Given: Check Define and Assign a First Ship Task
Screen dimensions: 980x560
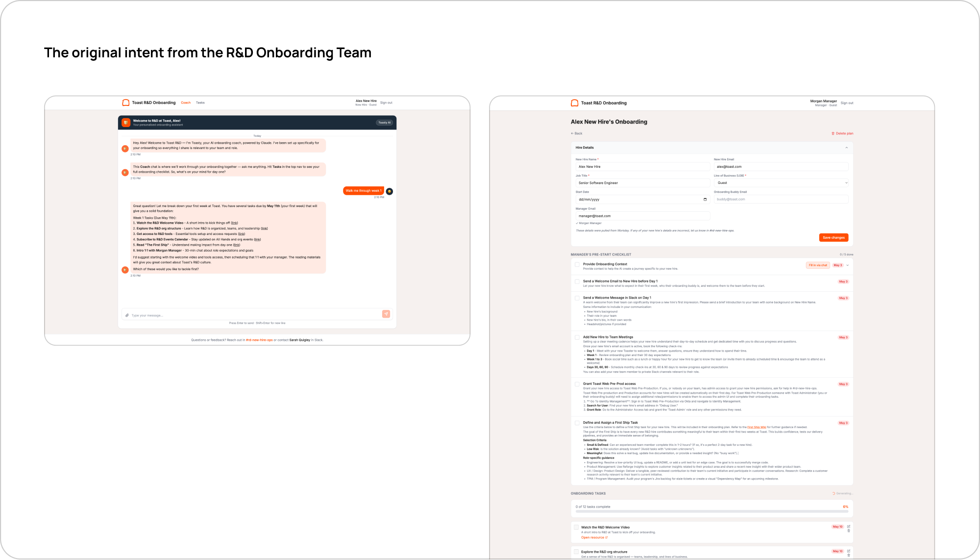Looking at the screenshot, I should (x=577, y=423).
